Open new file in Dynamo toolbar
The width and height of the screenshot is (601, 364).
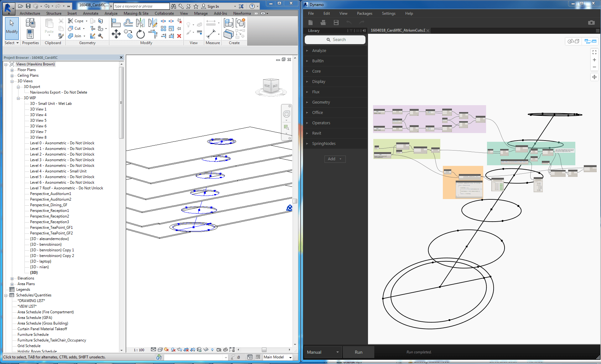pyautogui.click(x=310, y=23)
